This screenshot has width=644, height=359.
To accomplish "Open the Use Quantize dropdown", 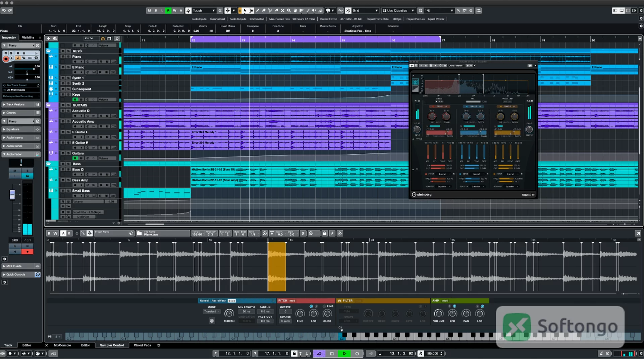I will [x=398, y=10].
